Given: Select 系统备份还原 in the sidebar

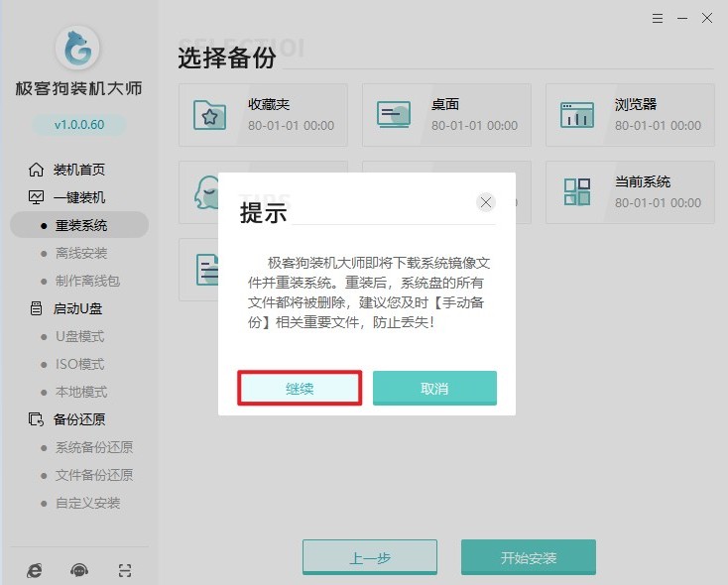Looking at the screenshot, I should coord(94,447).
